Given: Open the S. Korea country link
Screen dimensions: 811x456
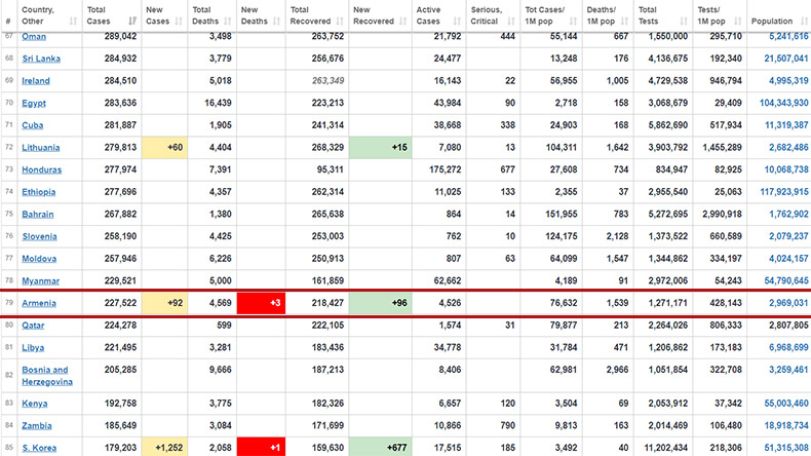Looking at the screenshot, I should pyautogui.click(x=39, y=448).
